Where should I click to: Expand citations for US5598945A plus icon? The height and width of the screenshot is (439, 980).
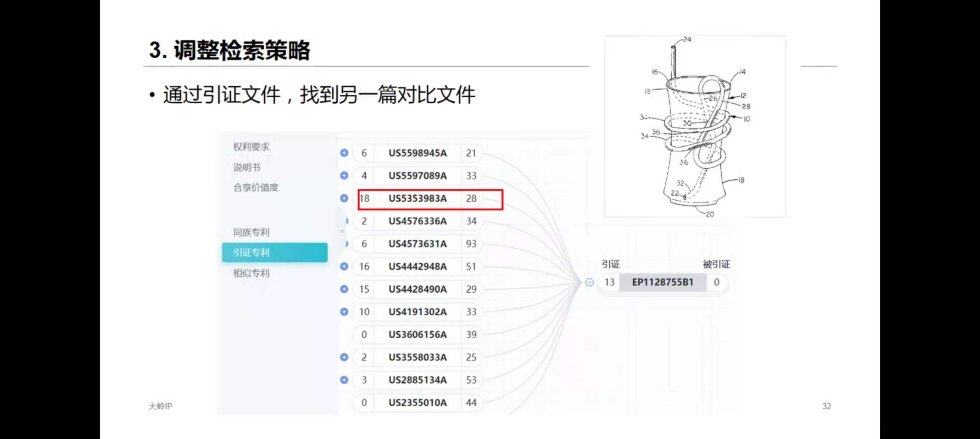pos(344,153)
